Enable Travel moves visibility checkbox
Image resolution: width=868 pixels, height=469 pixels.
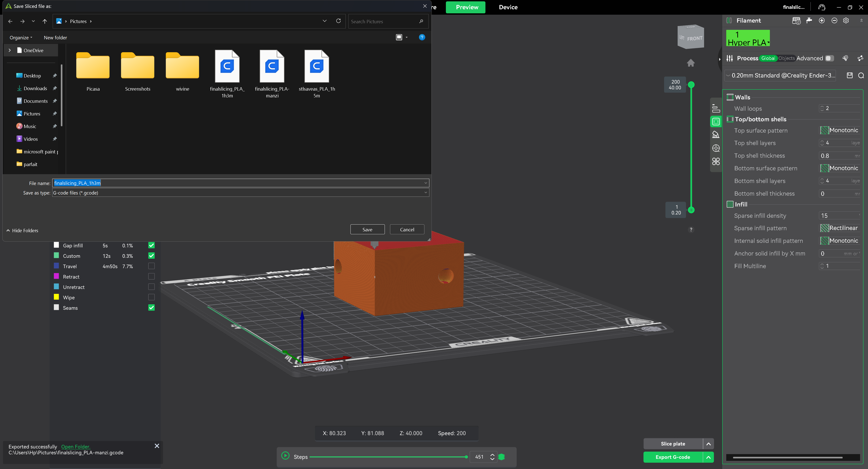click(x=151, y=266)
